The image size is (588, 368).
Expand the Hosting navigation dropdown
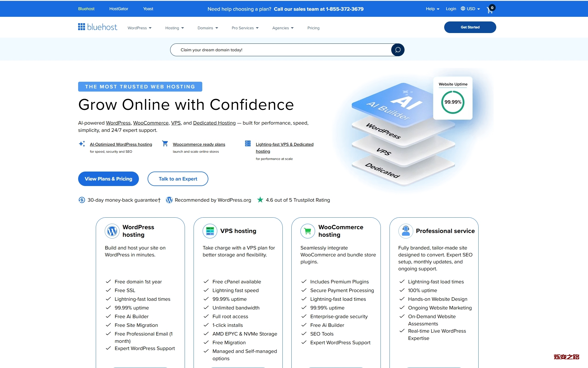[174, 28]
